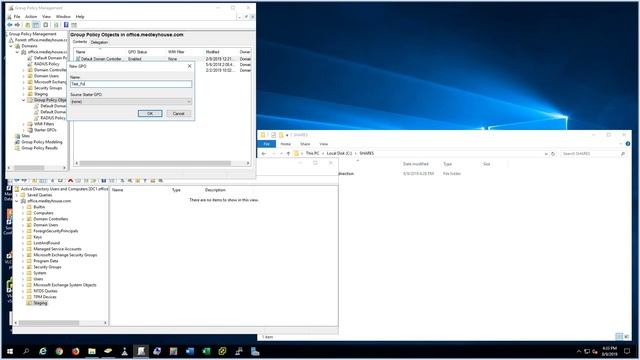
Task: Click taskbar search magnifier icon
Action: point(26,351)
